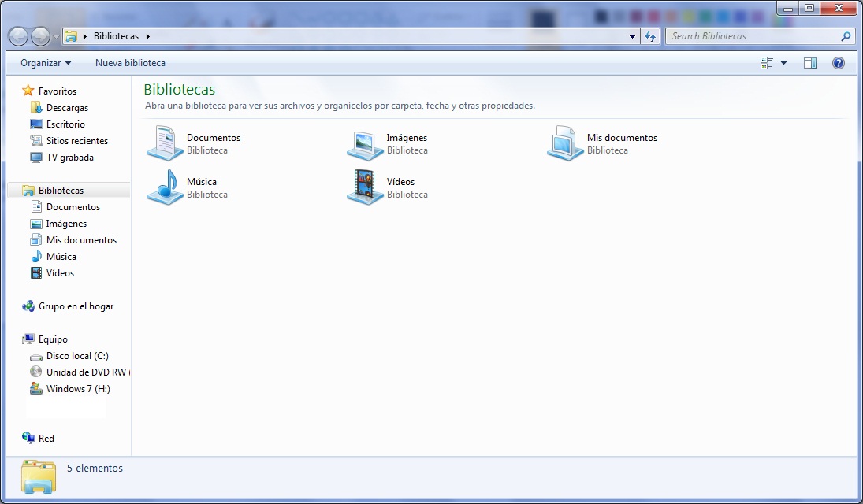Image resolution: width=863 pixels, height=504 pixels.
Task: Click Nueva biblioteca in the toolbar
Action: click(130, 63)
